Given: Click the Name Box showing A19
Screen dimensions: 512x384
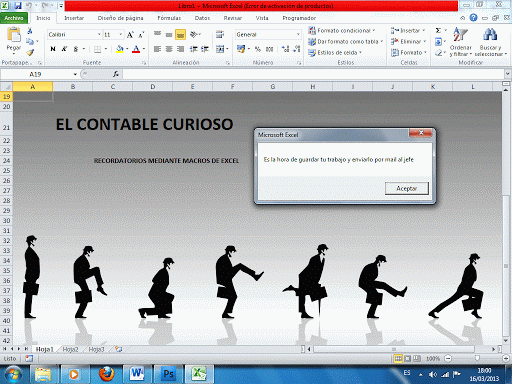Looking at the screenshot, I should (x=35, y=74).
